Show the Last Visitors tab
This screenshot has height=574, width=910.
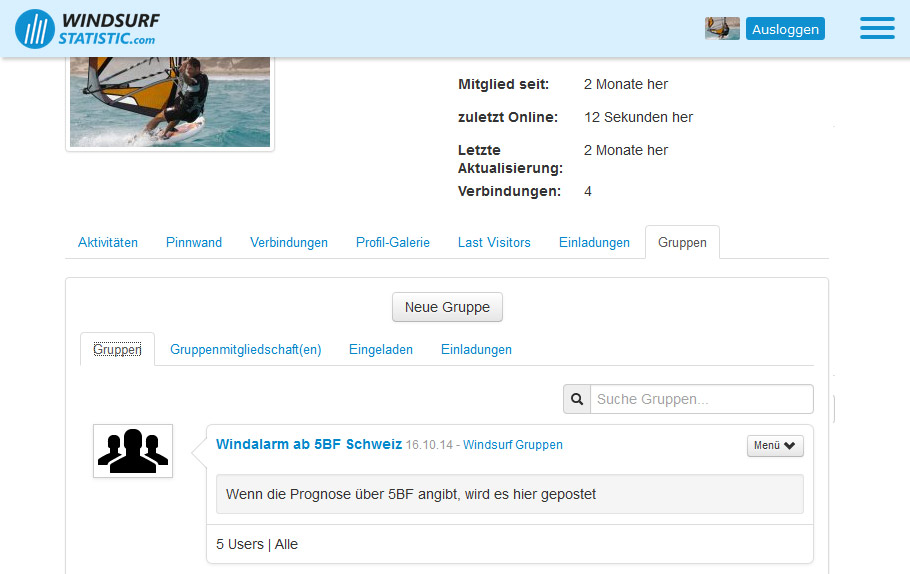coord(494,242)
